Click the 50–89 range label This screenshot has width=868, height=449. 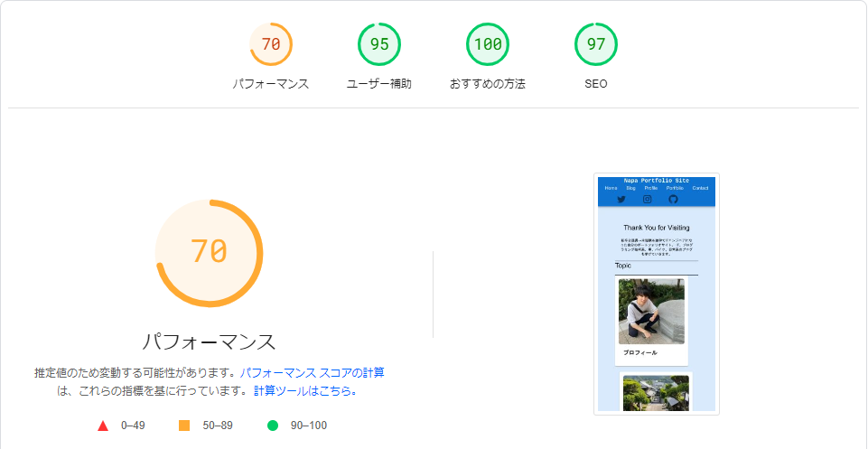pyautogui.click(x=218, y=426)
